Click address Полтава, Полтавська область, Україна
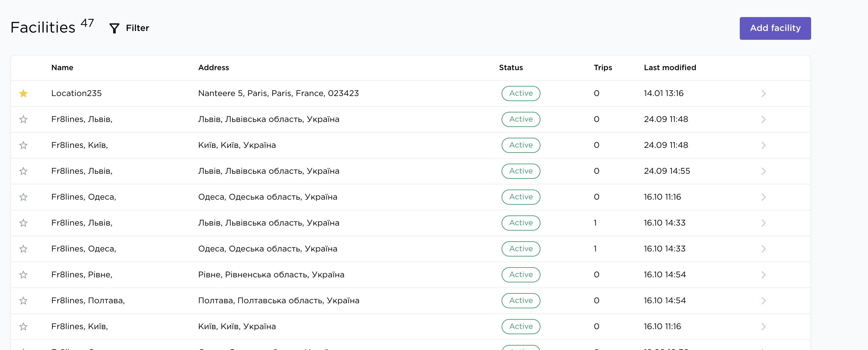 [x=279, y=300]
